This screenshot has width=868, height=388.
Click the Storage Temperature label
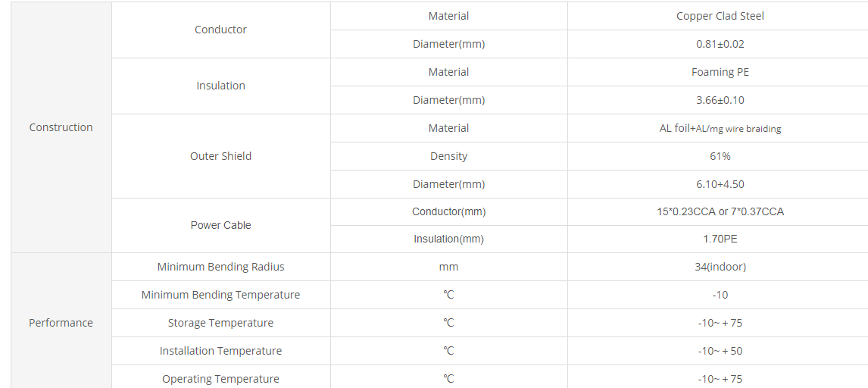(221, 323)
